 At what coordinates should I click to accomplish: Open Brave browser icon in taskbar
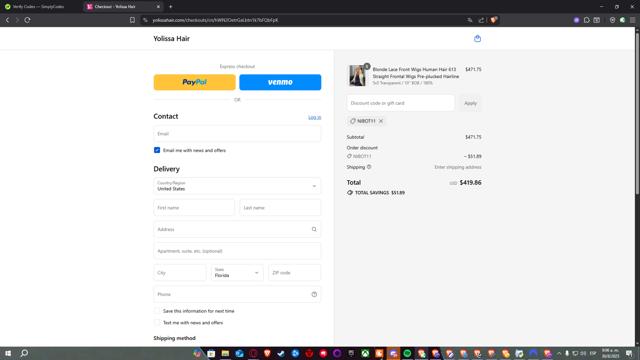(267, 353)
